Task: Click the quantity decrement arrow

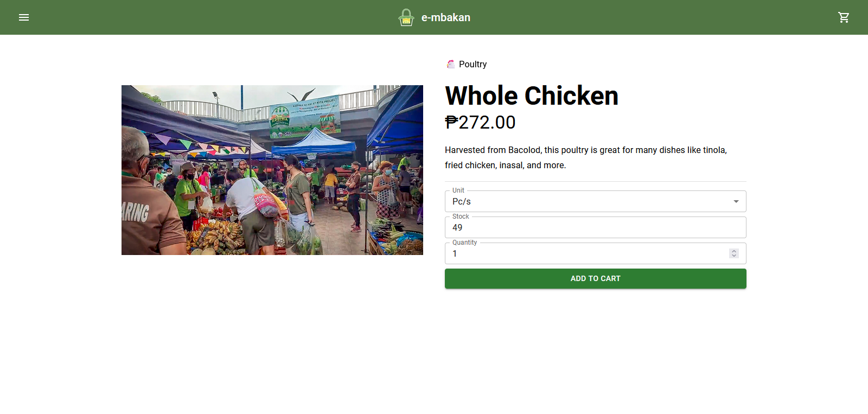Action: [733, 256]
